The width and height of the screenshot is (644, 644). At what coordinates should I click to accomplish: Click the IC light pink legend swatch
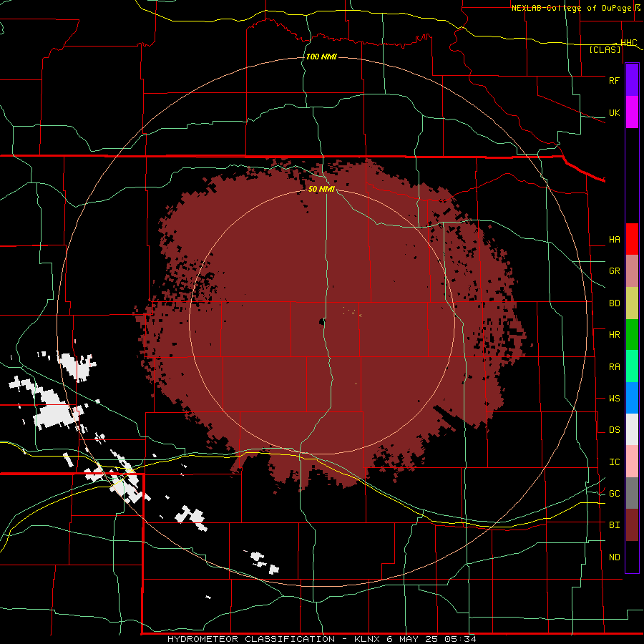pyautogui.click(x=632, y=462)
